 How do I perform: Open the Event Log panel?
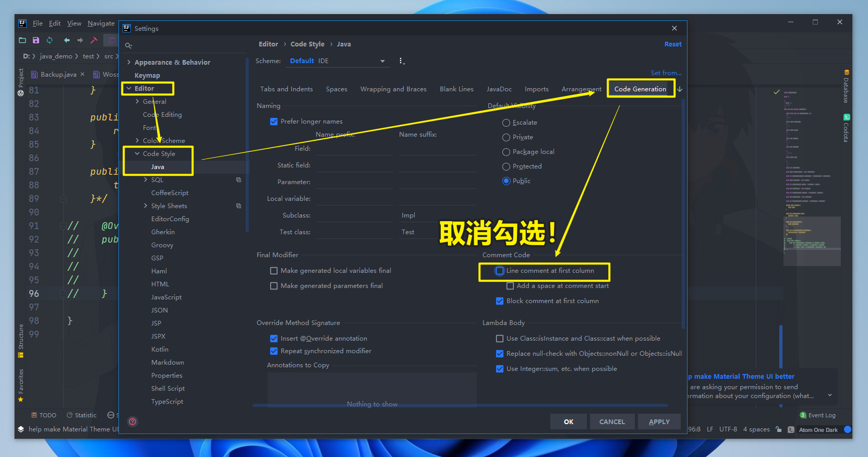click(817, 415)
